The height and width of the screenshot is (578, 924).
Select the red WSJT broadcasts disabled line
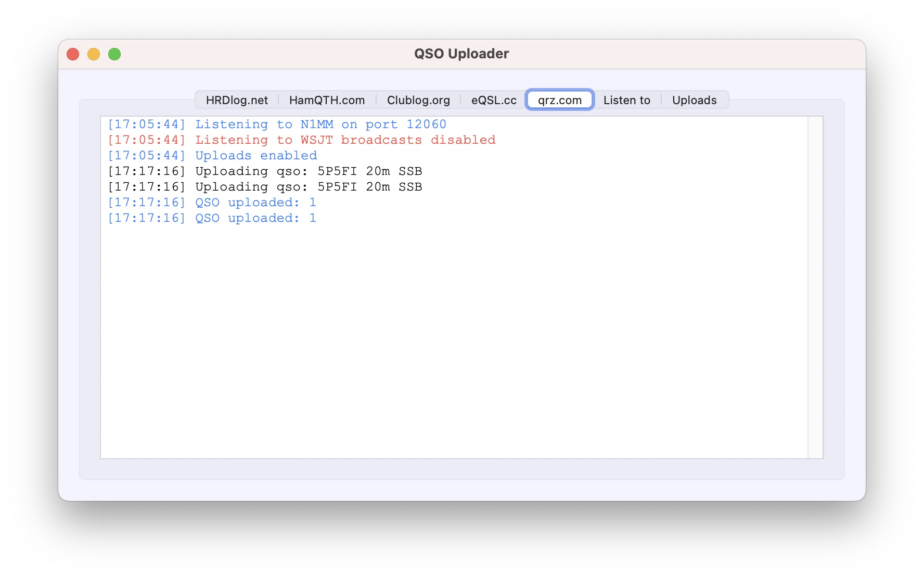[301, 140]
